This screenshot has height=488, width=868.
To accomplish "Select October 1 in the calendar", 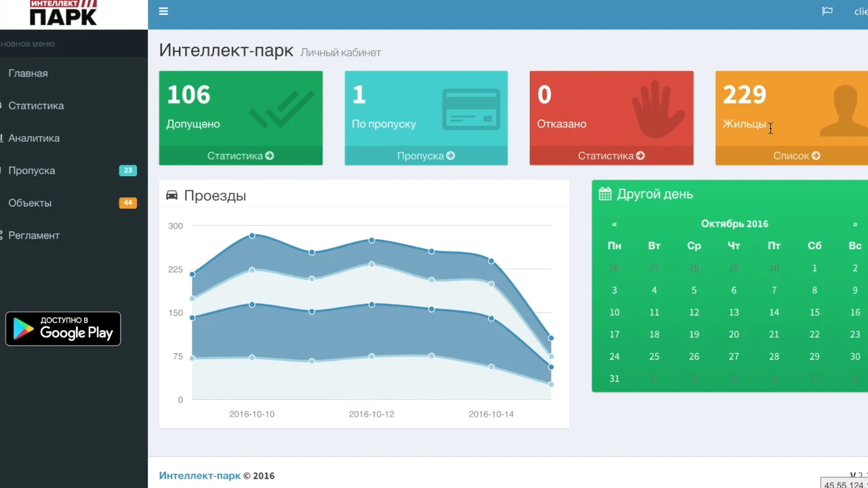I will [814, 268].
